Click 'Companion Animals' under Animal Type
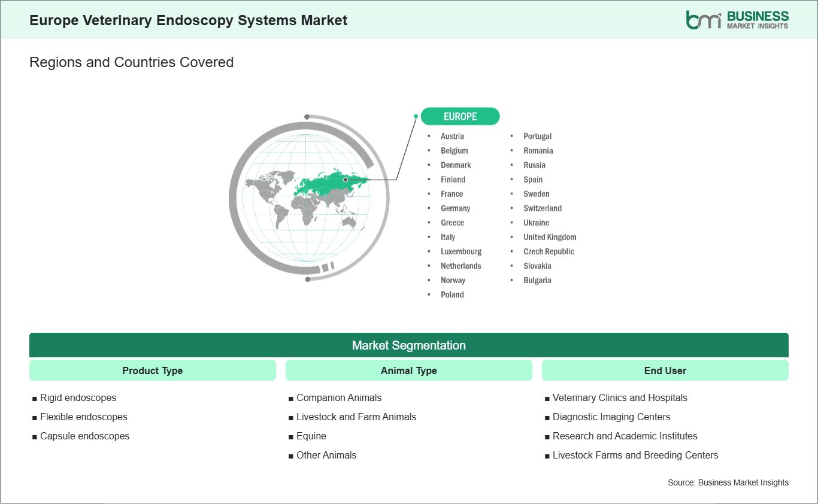This screenshot has width=818, height=504. pyautogui.click(x=339, y=397)
